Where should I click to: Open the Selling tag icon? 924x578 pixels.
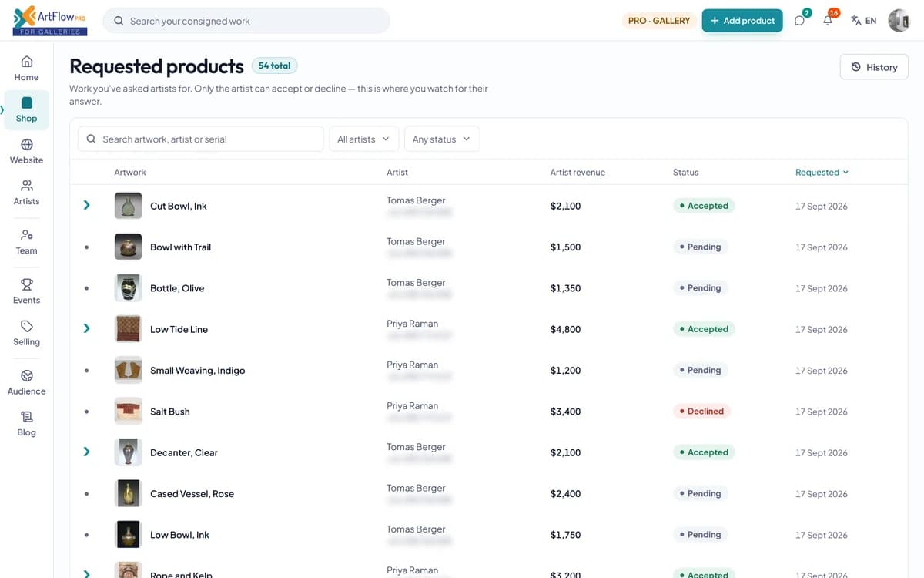26,326
